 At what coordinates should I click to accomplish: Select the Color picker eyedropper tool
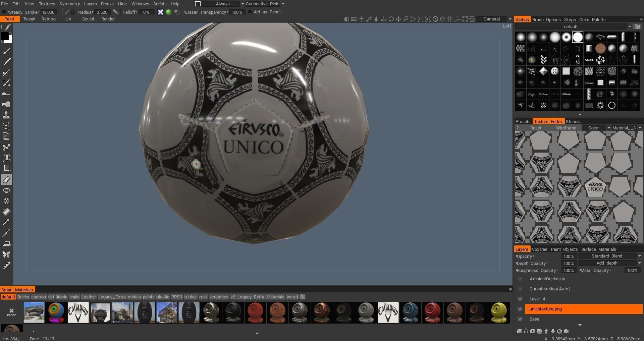6,233
